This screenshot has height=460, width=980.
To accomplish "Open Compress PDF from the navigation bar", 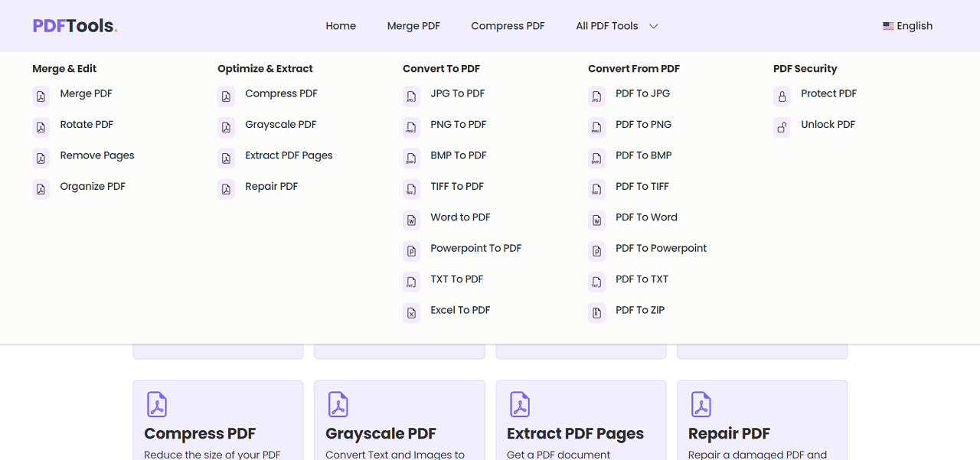I will click(508, 25).
